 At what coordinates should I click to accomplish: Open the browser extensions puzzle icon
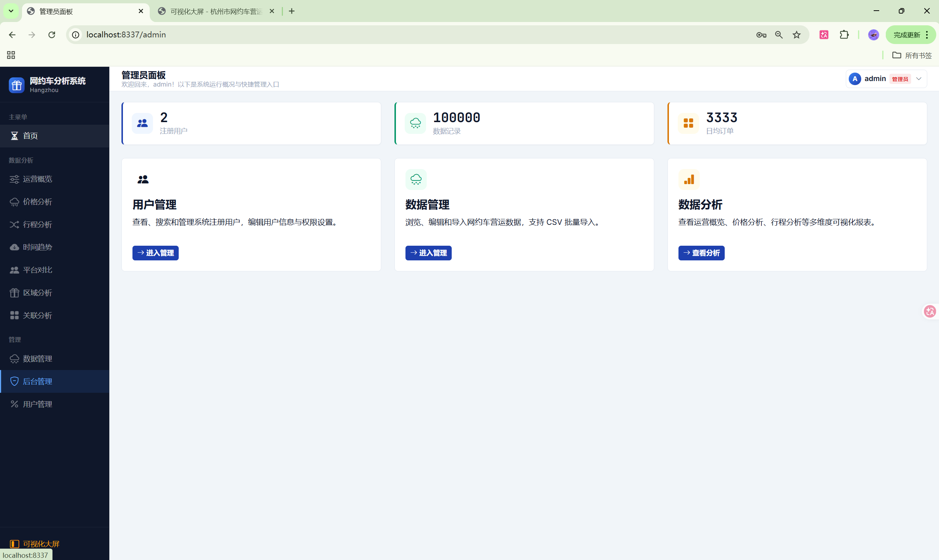click(844, 35)
